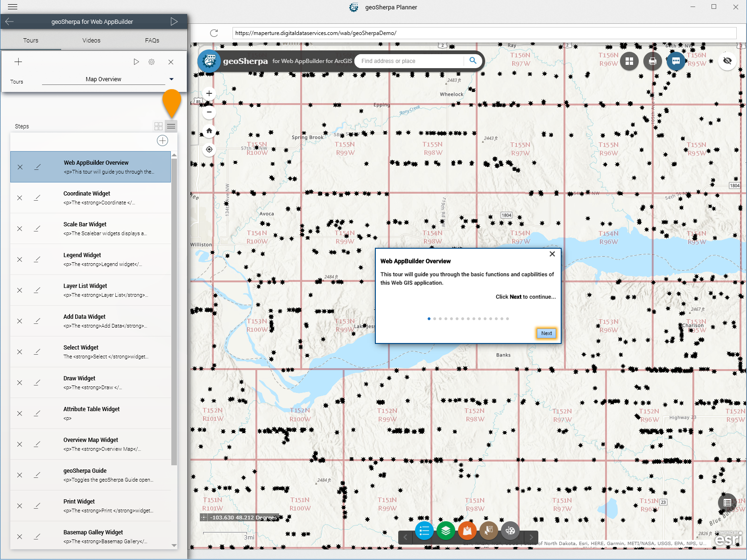Locate my position on the map
This screenshot has width=747, height=560.
coord(209,149)
